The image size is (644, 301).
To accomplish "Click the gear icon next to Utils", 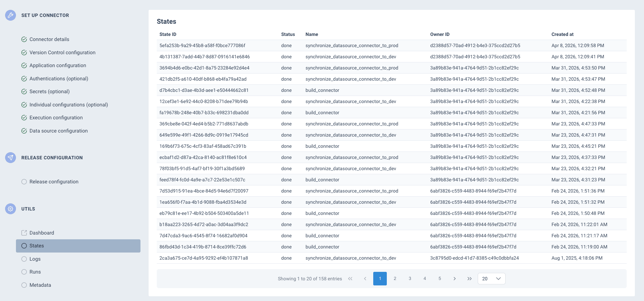I will 11,209.
